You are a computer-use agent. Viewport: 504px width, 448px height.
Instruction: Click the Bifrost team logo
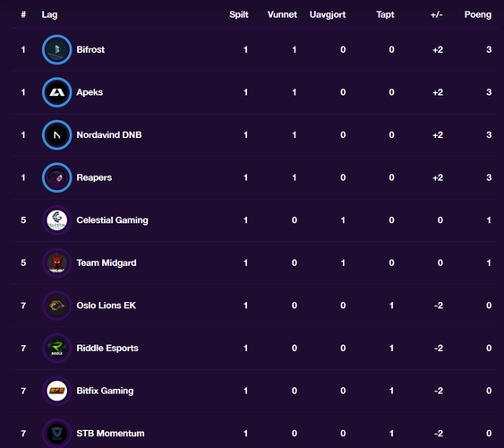57,49
